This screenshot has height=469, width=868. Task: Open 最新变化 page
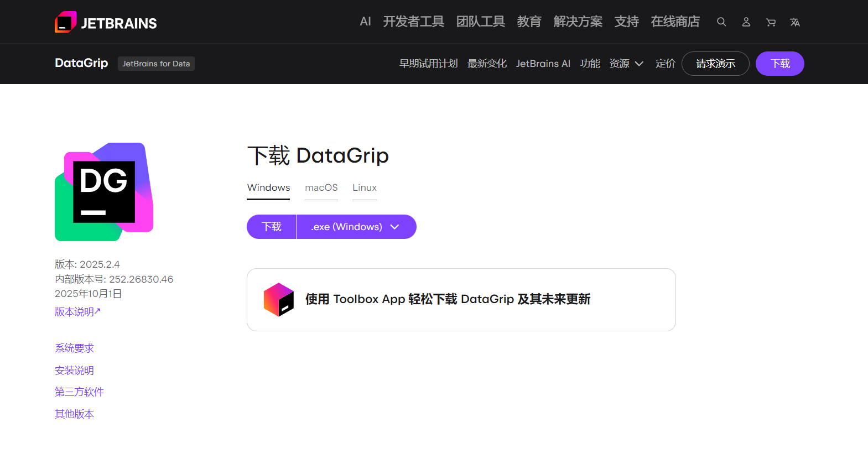tap(487, 64)
